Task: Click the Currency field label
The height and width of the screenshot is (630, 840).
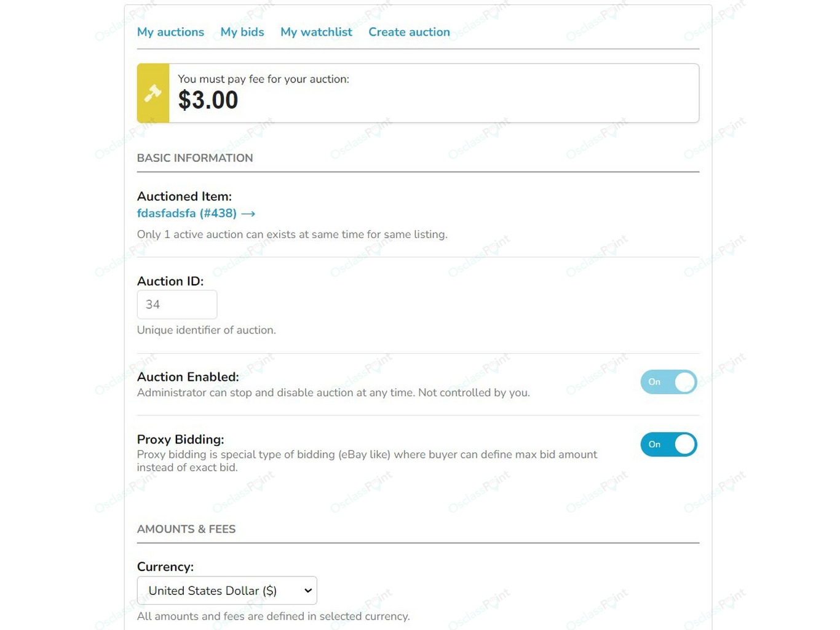Action: 165,567
